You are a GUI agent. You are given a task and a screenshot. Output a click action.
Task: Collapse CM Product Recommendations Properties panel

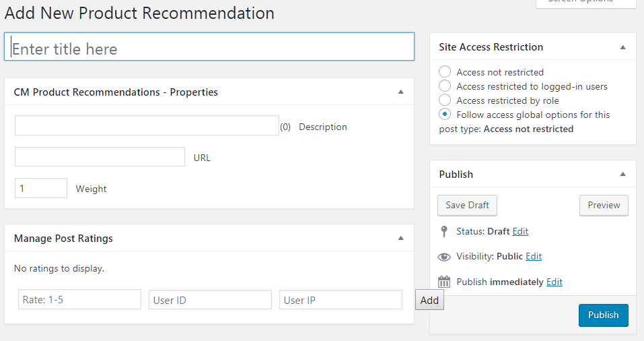tap(400, 92)
